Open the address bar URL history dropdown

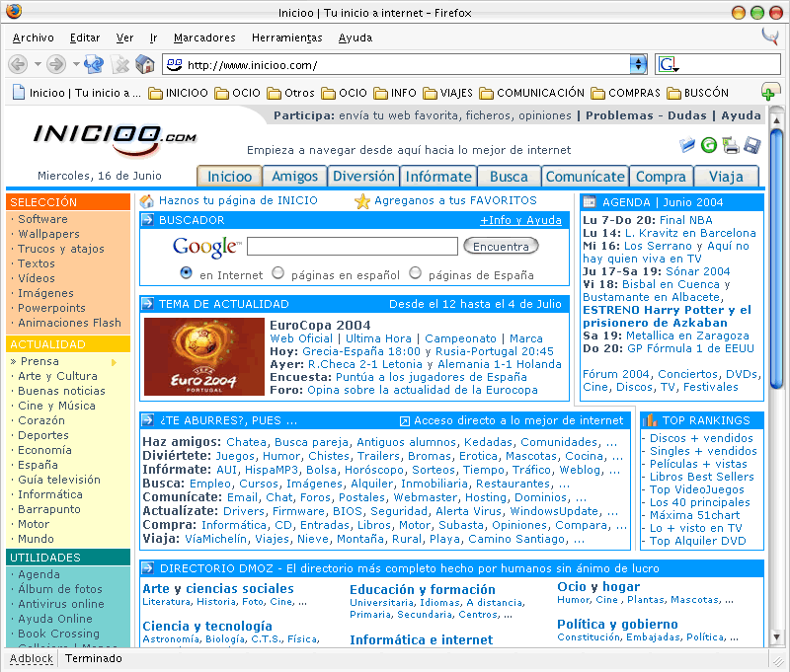(x=638, y=64)
